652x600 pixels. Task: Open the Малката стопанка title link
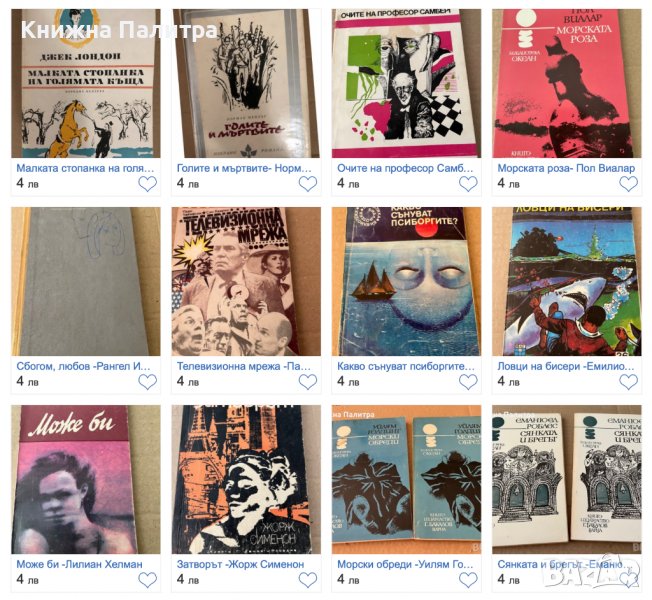click(x=85, y=168)
